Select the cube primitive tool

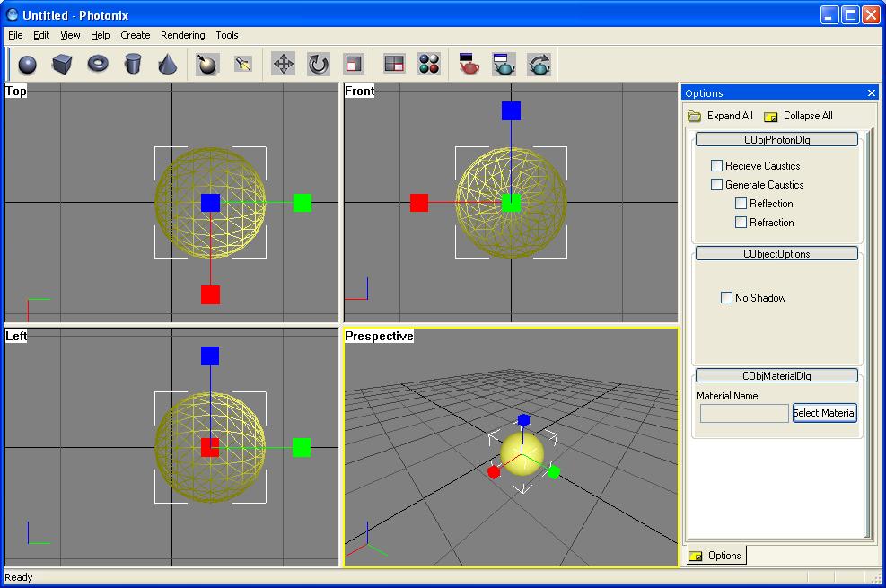point(62,65)
